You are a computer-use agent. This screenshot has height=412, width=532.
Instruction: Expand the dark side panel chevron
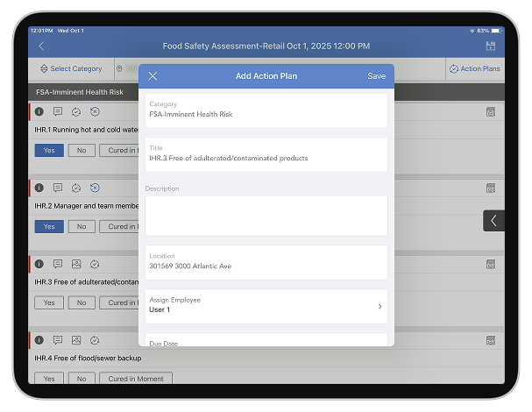[x=493, y=221]
